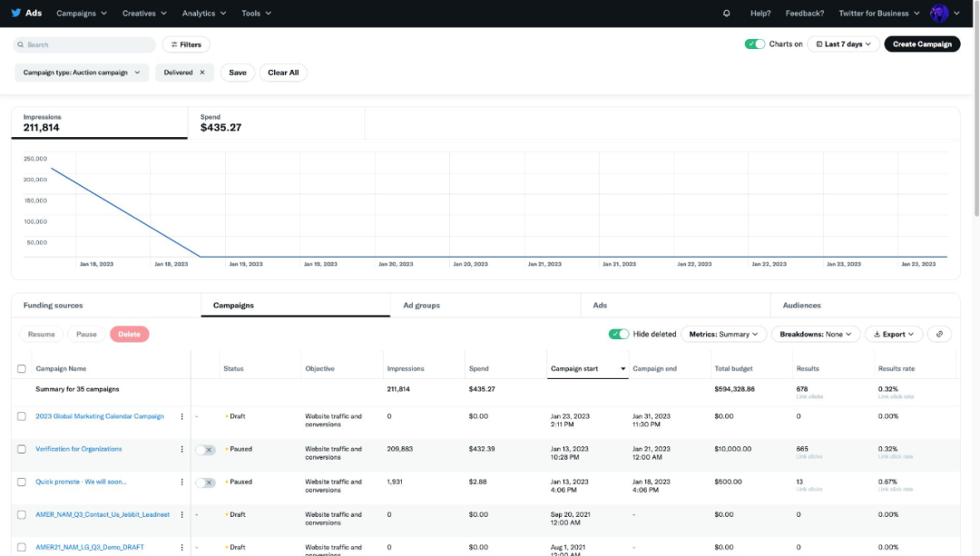Expand the Campaign type: Auction campaign dropdown
Viewport: 980px width, 556px height.
82,73
